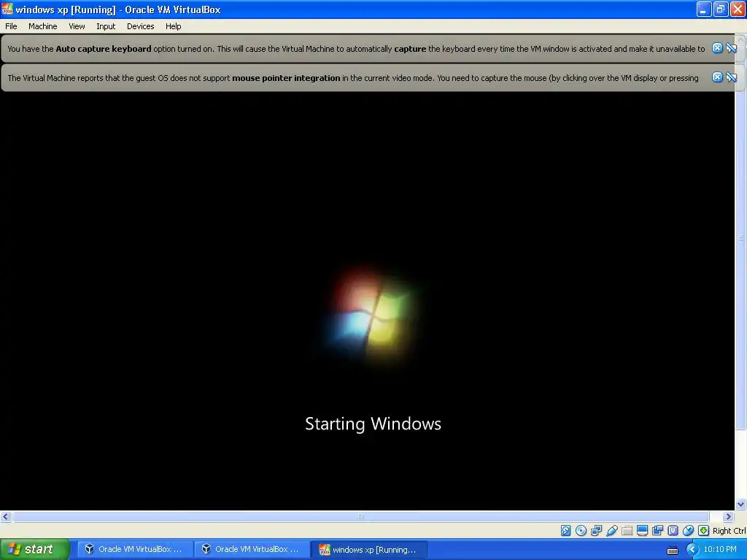
Task: Click the video capture status icon
Action: click(657, 531)
